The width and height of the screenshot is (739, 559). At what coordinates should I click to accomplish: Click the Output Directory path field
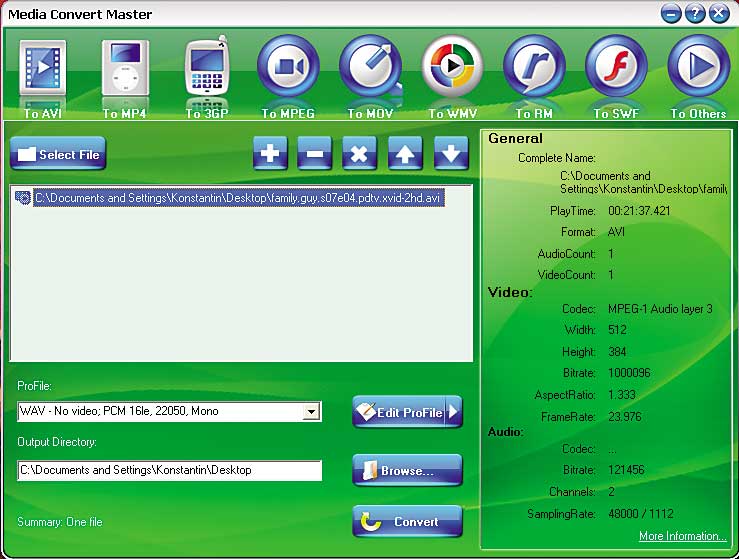[x=170, y=470]
